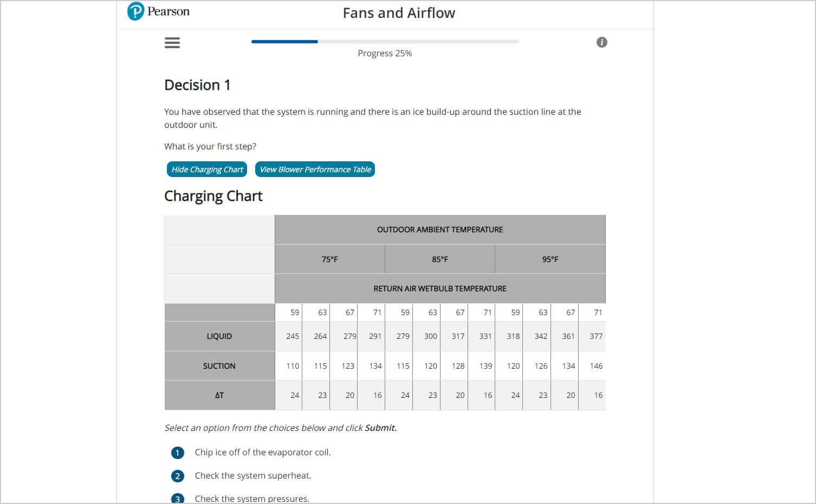Hide the Charging Chart
Screen dimensions: 816x504
pyautogui.click(x=207, y=169)
